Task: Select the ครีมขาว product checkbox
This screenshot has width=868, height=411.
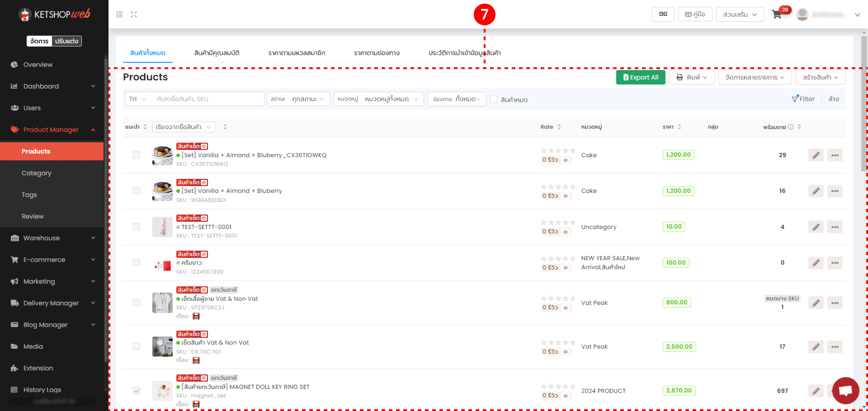Action: point(136,263)
